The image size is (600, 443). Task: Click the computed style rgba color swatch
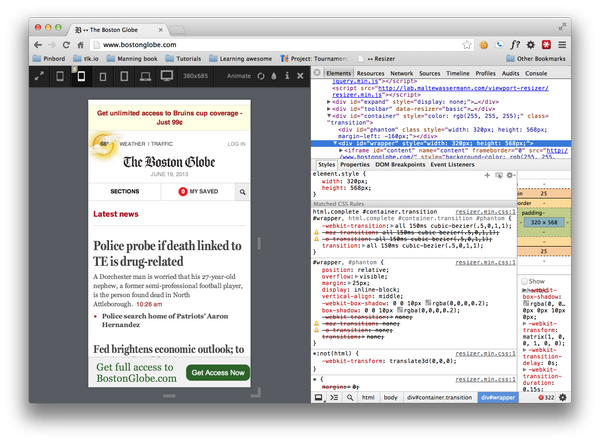(x=526, y=303)
